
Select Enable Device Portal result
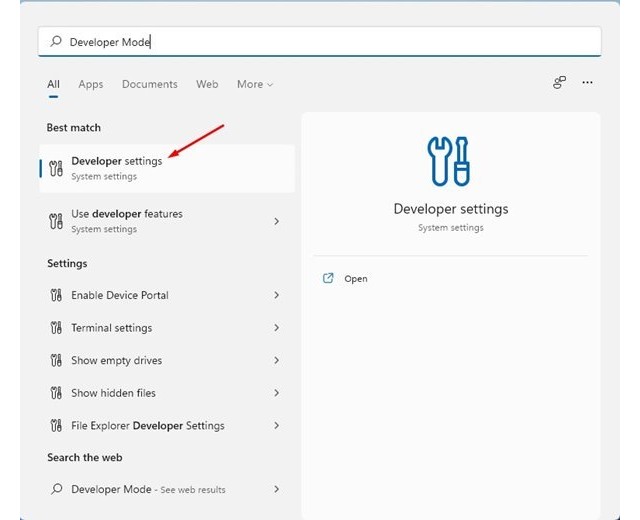[167, 295]
